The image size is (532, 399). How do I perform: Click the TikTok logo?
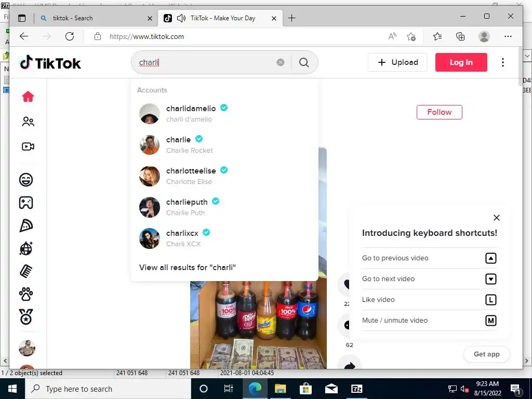coord(50,62)
